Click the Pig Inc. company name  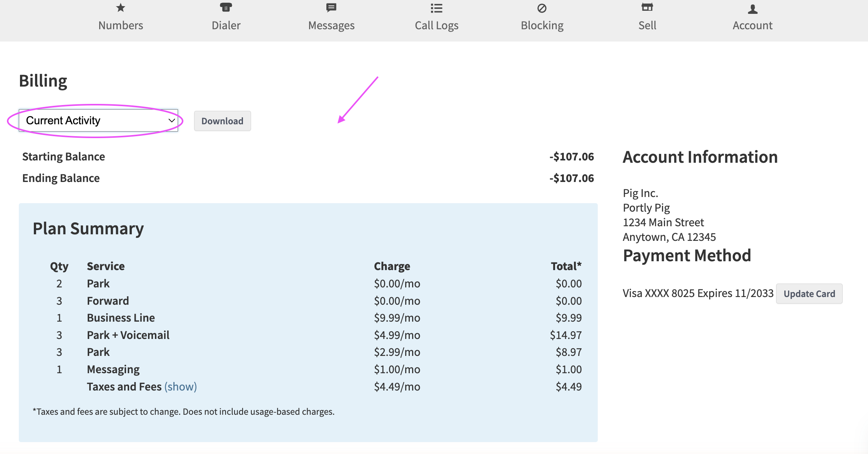pos(640,193)
